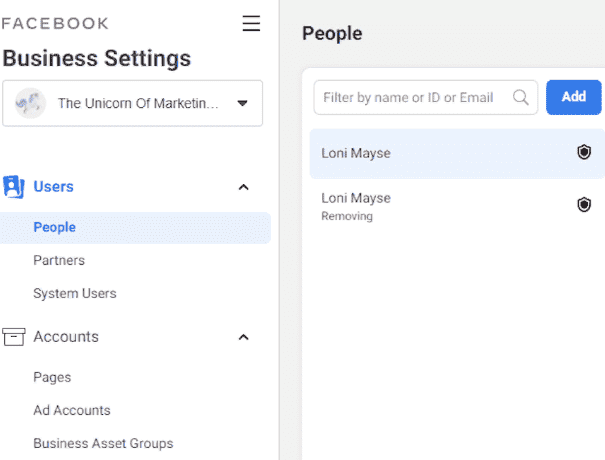Click the FACEBOOK logo text
This screenshot has width=605, height=460.
(55, 24)
